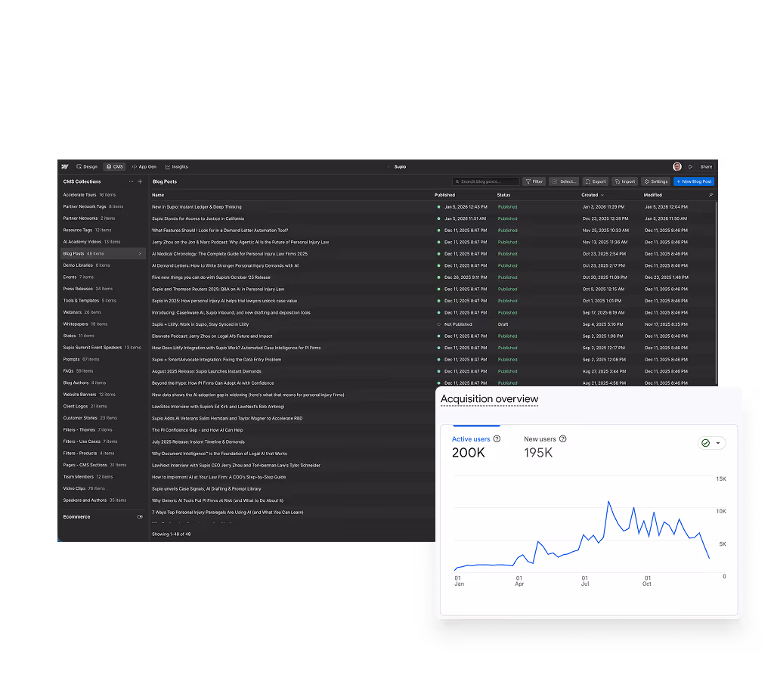Open the Select... dropdown

pos(565,181)
